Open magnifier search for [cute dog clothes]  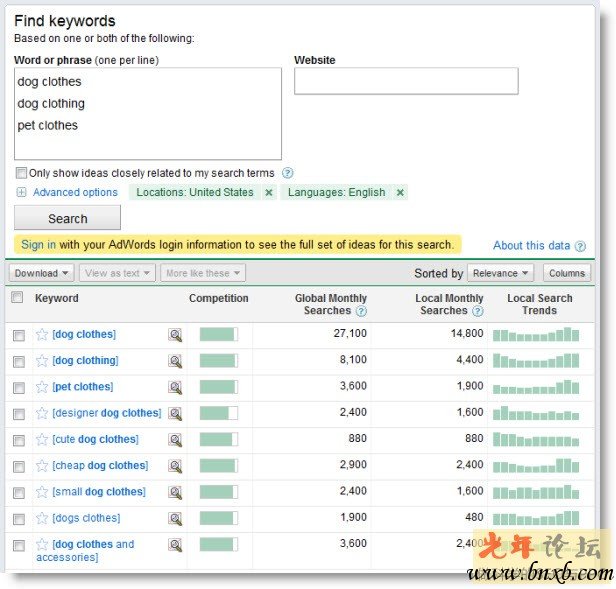pyautogui.click(x=175, y=440)
